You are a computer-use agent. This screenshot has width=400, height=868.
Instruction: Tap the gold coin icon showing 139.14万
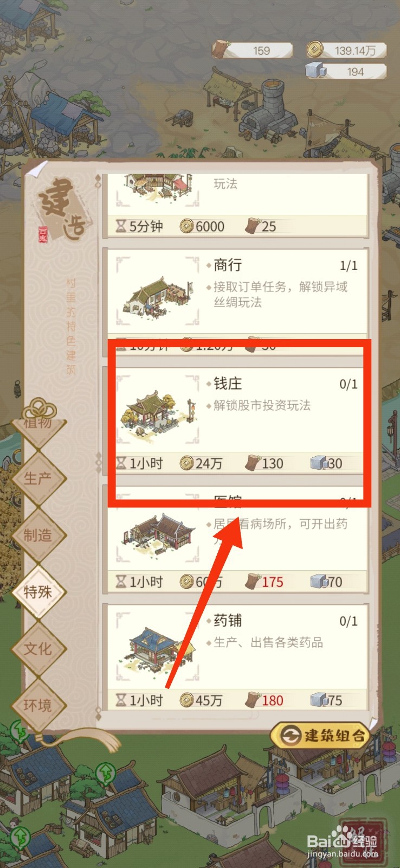[x=314, y=49]
